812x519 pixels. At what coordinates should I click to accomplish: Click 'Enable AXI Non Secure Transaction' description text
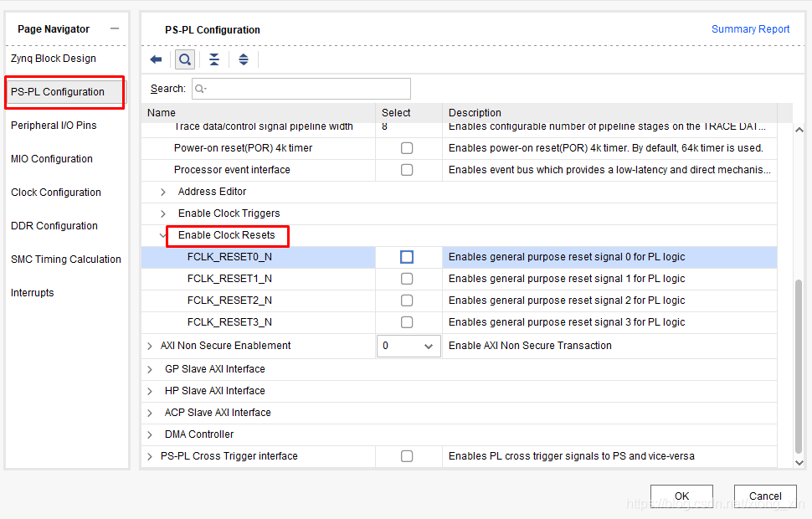click(530, 346)
